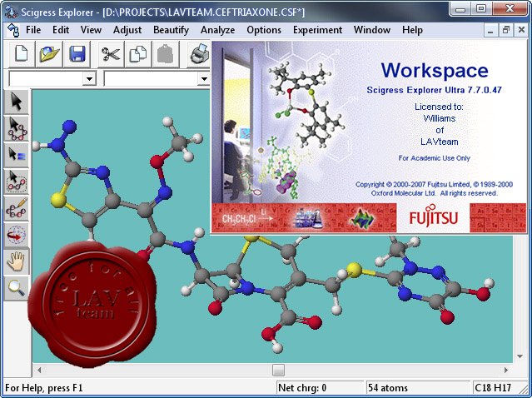This screenshot has height=398, width=532.
Task: Open the Window menu
Action: pos(372,30)
